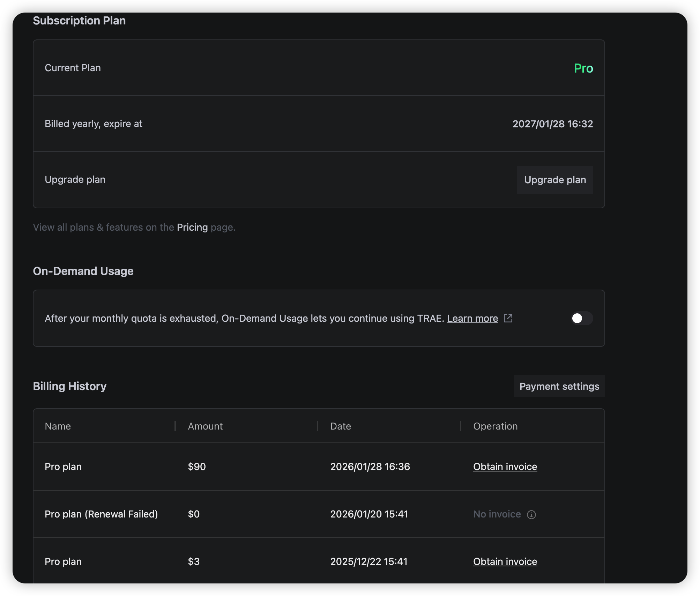Obtain invoice for the $90 Pro plan
Viewport: 700px width, 596px height.
(505, 467)
